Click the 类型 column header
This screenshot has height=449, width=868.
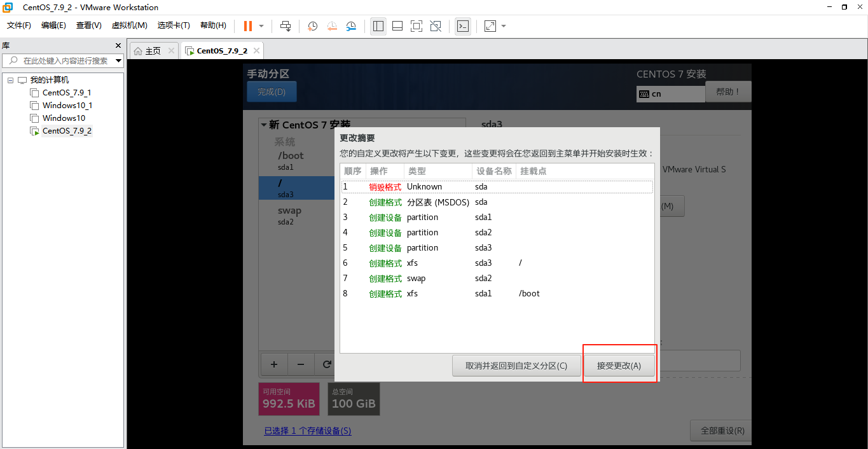438,171
